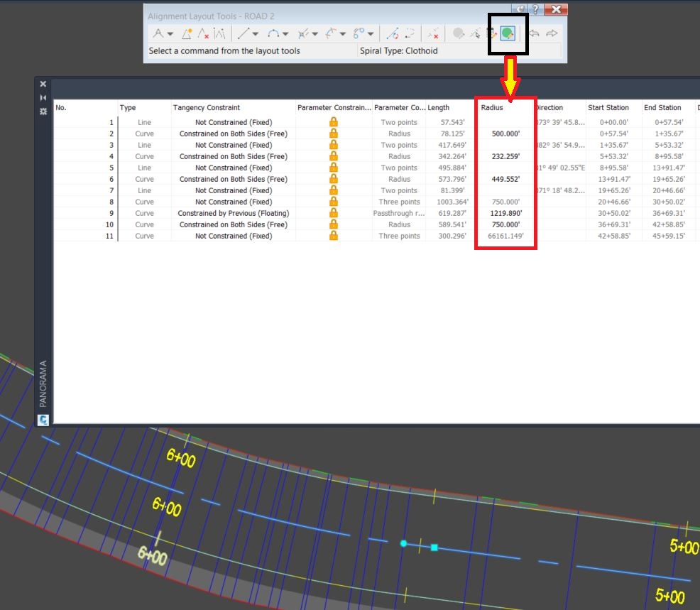Select the Pick Sub-entity tool
Image resolution: width=700 pixels, height=610 pixels.
[475, 33]
